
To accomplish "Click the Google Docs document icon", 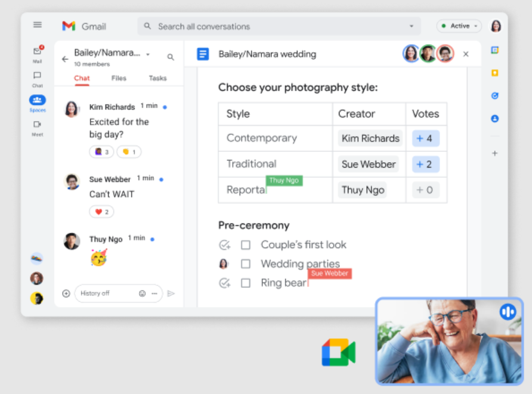I will [x=203, y=54].
